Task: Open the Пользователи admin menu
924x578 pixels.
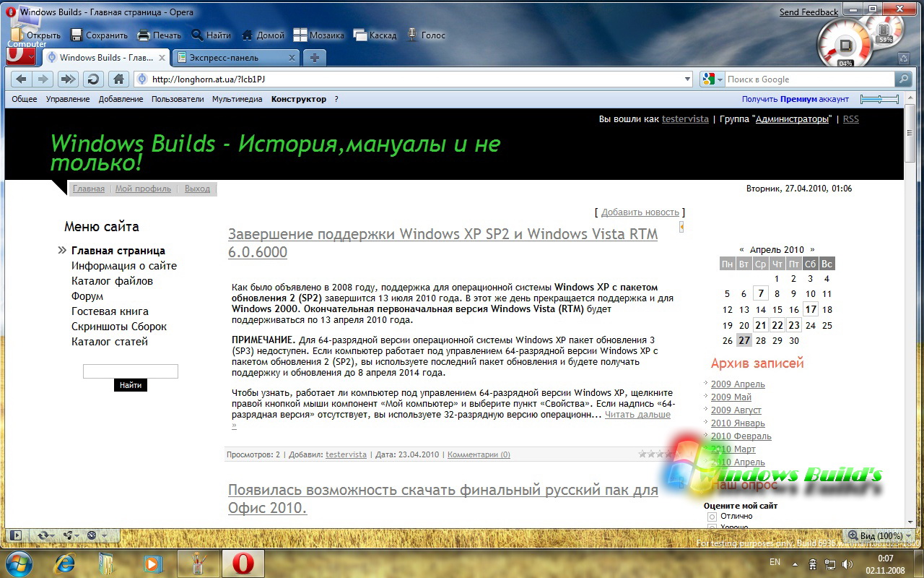Action: 178,99
